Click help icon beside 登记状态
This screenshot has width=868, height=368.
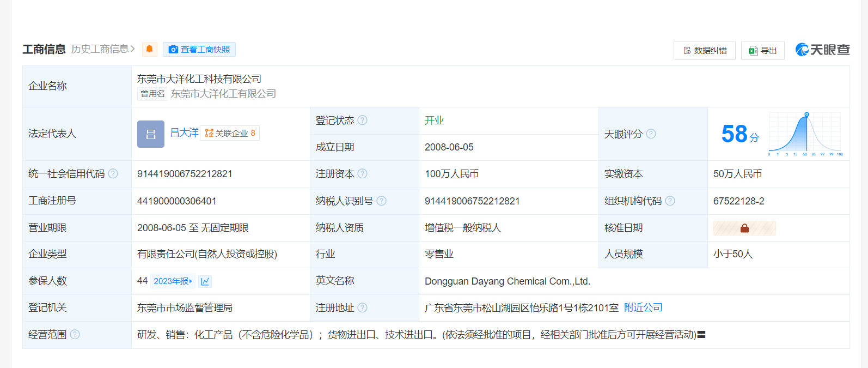[x=363, y=120]
